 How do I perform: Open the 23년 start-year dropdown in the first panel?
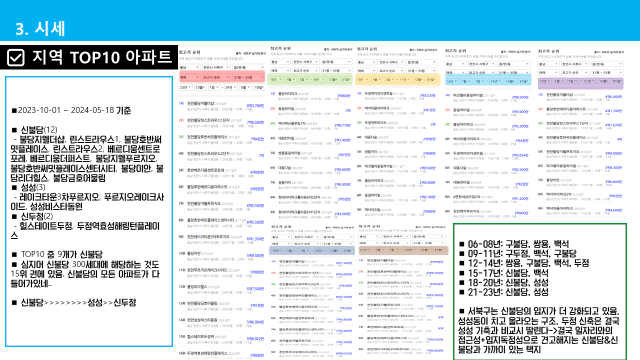point(185,87)
